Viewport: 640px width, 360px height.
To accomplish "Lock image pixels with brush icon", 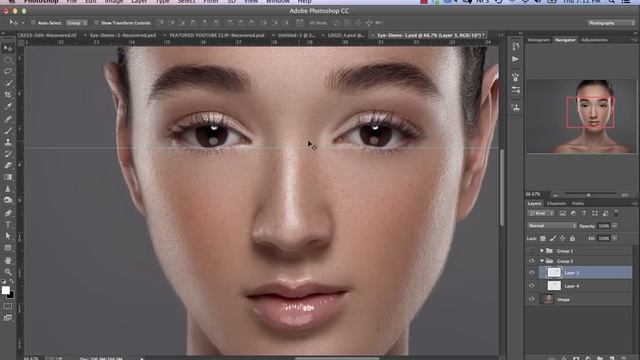I will (553, 238).
